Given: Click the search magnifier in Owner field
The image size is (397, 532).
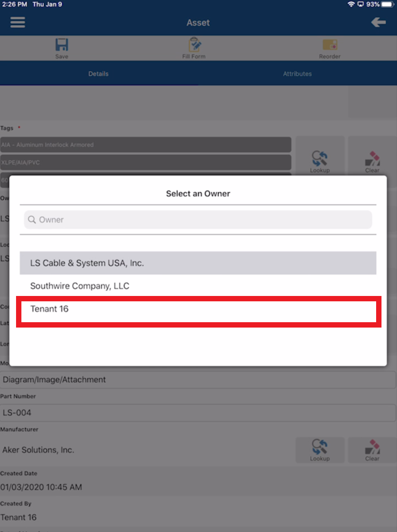Looking at the screenshot, I should pos(32,219).
